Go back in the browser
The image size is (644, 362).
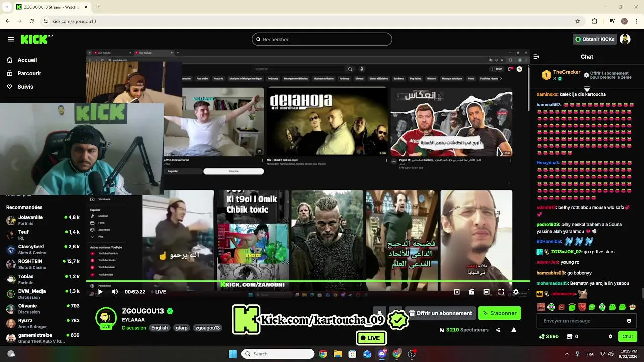(7, 21)
